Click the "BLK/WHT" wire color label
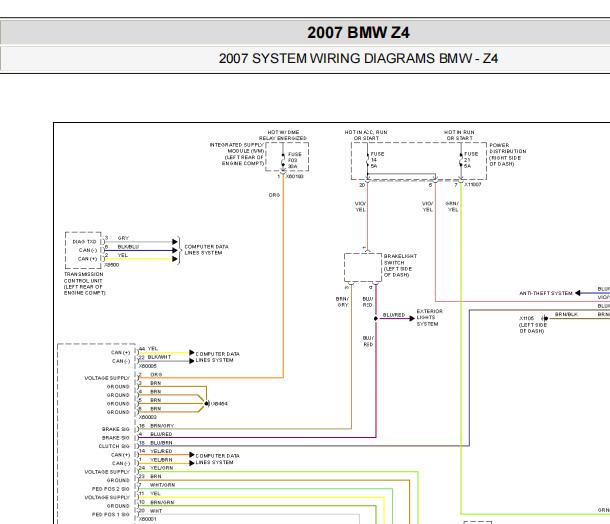The width and height of the screenshot is (610, 524). click(159, 357)
